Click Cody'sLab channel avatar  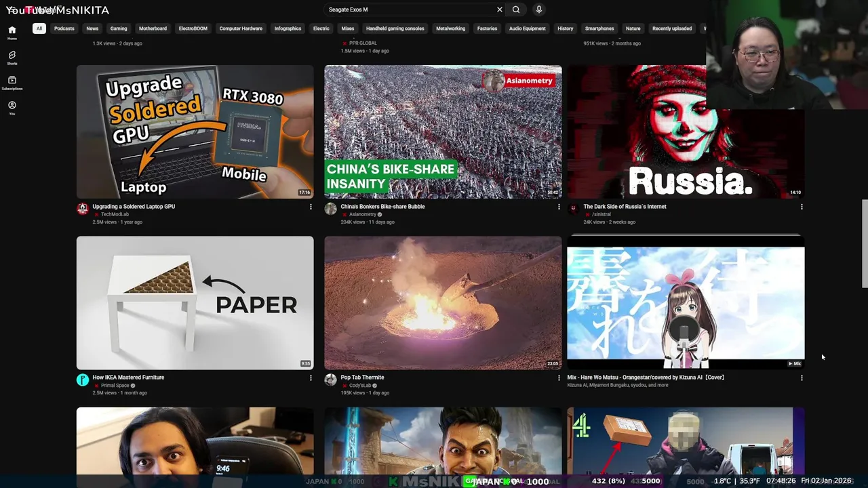[x=330, y=380]
